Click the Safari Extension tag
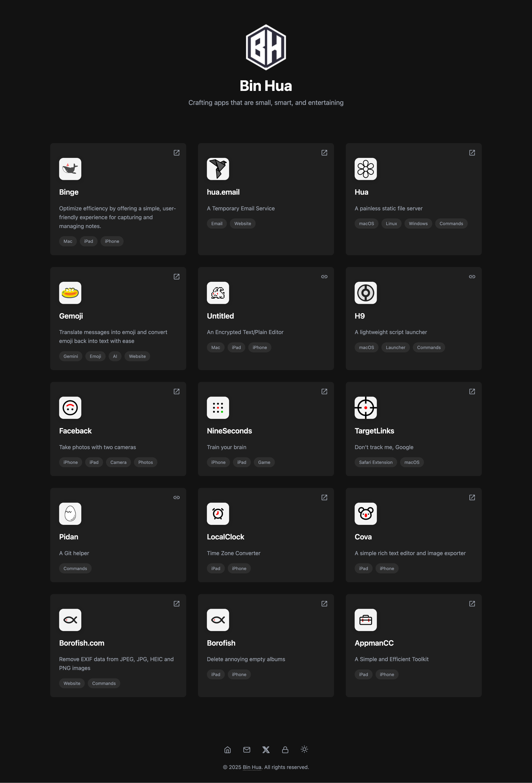The width and height of the screenshot is (532, 783). pos(375,462)
